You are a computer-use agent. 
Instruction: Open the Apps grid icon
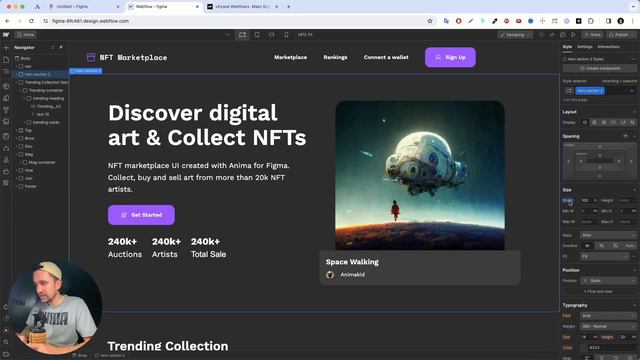click(6, 183)
